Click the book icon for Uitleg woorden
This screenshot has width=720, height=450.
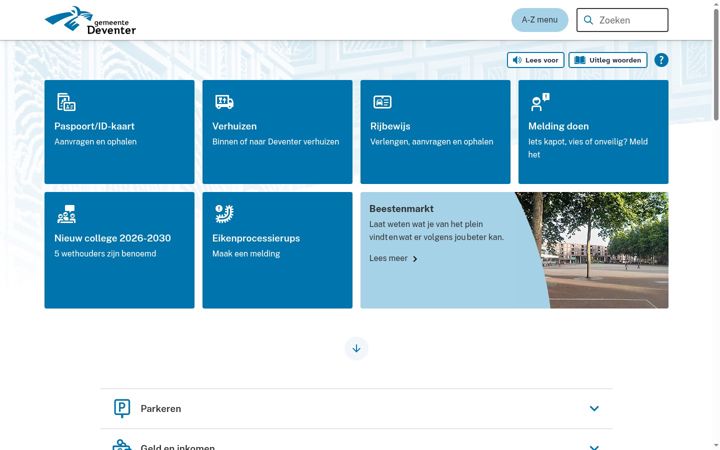coord(580,60)
